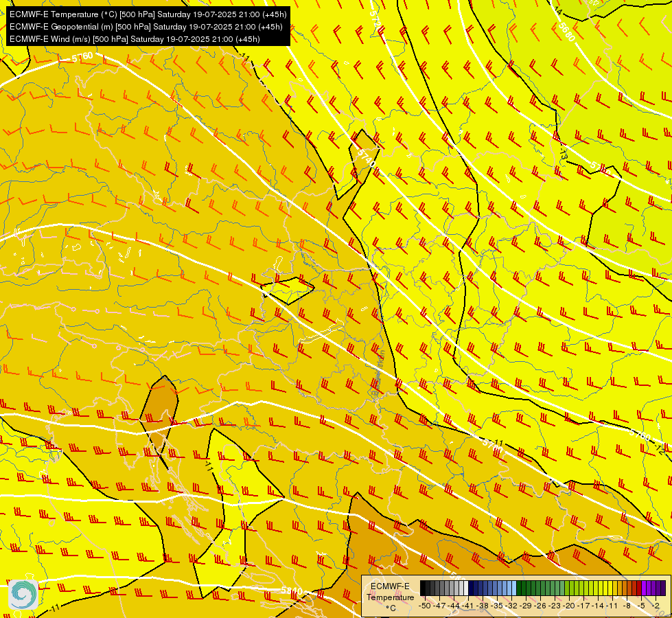This screenshot has width=672, height=618.
Task: Click the 5740 geopotential contour label
Action: click(366, 158)
